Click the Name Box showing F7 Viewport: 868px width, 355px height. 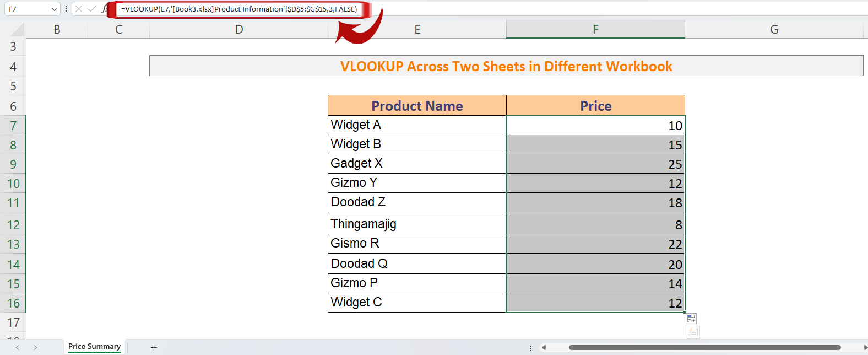pos(28,9)
